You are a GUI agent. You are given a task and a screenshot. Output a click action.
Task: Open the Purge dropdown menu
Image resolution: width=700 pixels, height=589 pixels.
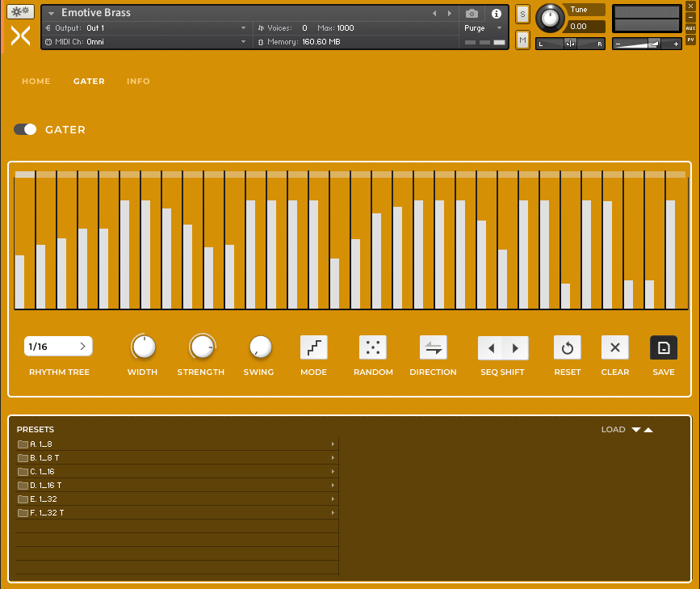point(483,28)
